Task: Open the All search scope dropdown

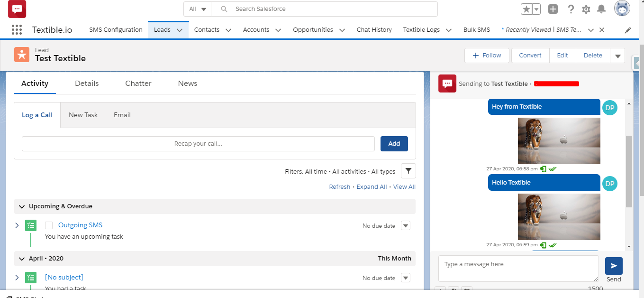Action: click(x=198, y=9)
